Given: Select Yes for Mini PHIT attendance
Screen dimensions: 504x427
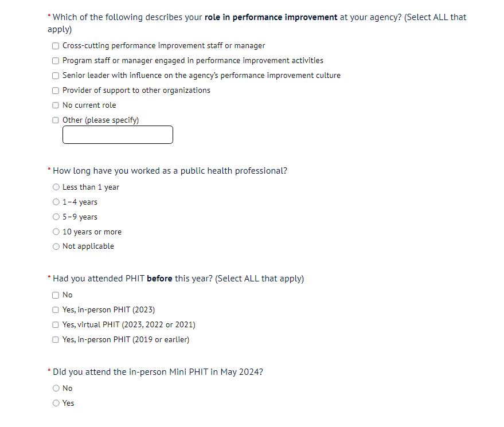Looking at the screenshot, I should (x=56, y=404).
